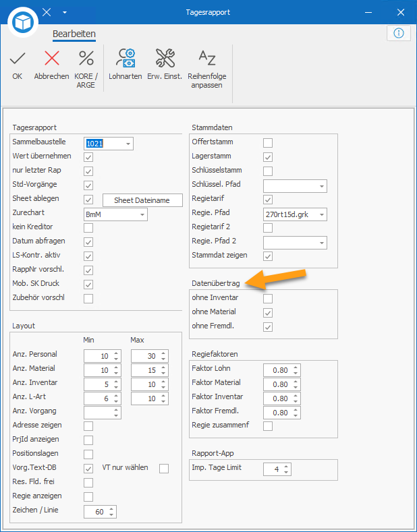417x532 pixels.
Task: Open the Regie. Pfad 2 dropdown
Action: pos(322,243)
